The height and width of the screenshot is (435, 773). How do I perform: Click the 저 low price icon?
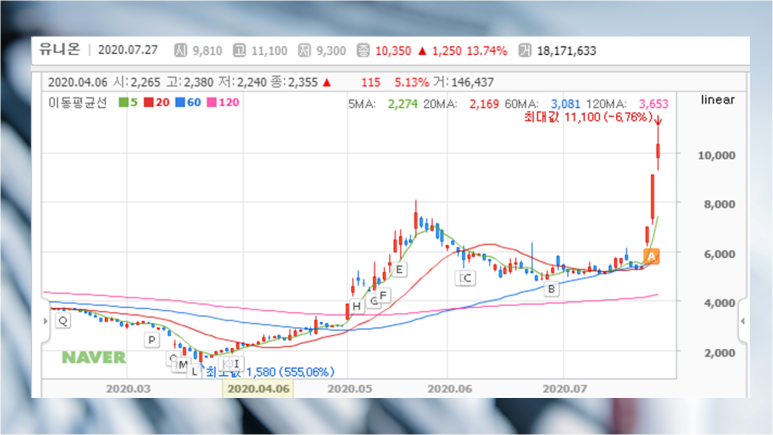pyautogui.click(x=305, y=50)
